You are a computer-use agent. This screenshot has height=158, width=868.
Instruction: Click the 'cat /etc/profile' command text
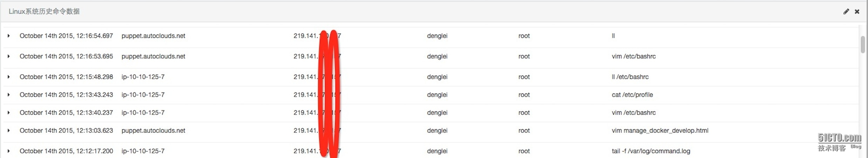[x=632, y=95]
